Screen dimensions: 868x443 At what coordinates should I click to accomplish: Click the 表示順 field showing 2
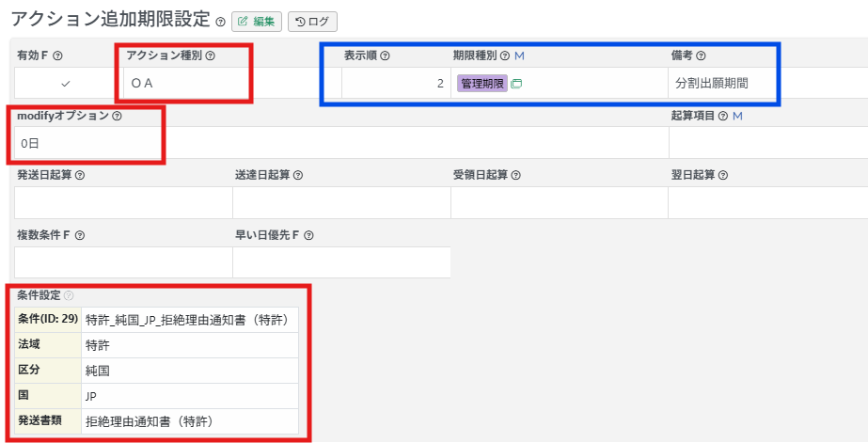tap(395, 84)
